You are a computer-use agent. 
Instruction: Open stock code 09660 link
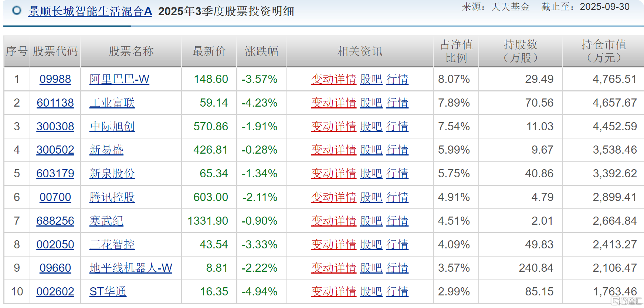[55, 268]
